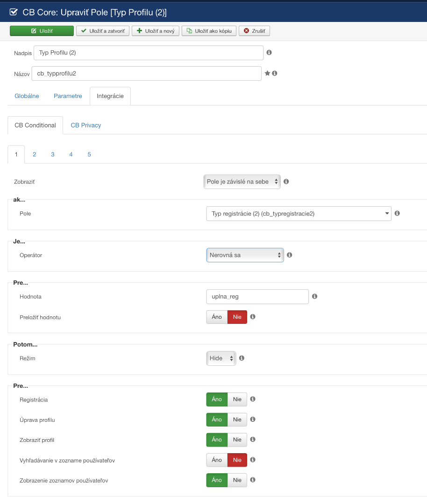The image size is (427, 504).
Task: Set Vyhľadávanie v zozname používateľov to Nie
Action: coord(237,460)
